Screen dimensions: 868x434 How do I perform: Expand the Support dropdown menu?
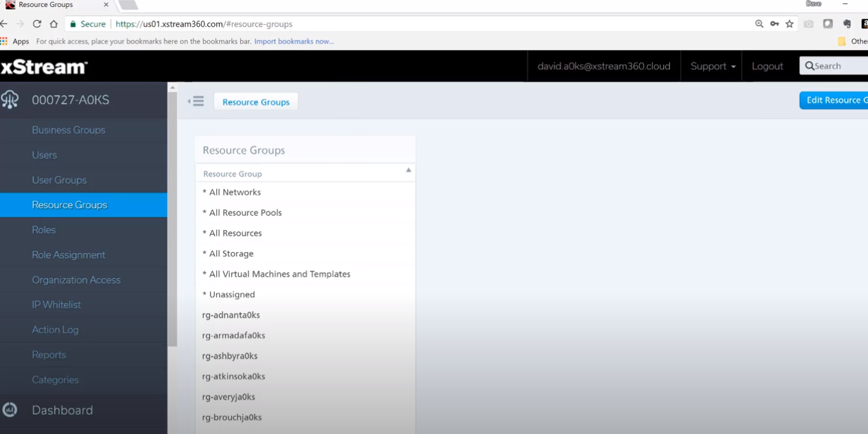712,66
